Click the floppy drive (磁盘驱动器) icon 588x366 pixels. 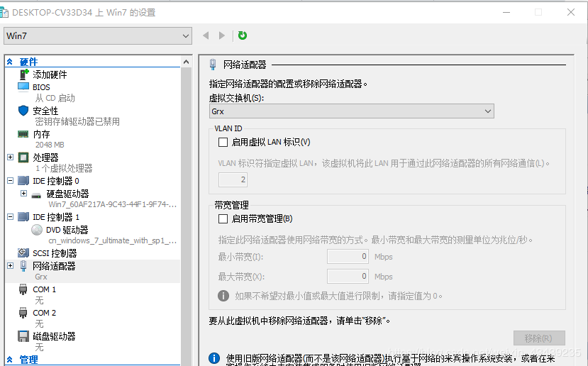tap(23, 336)
